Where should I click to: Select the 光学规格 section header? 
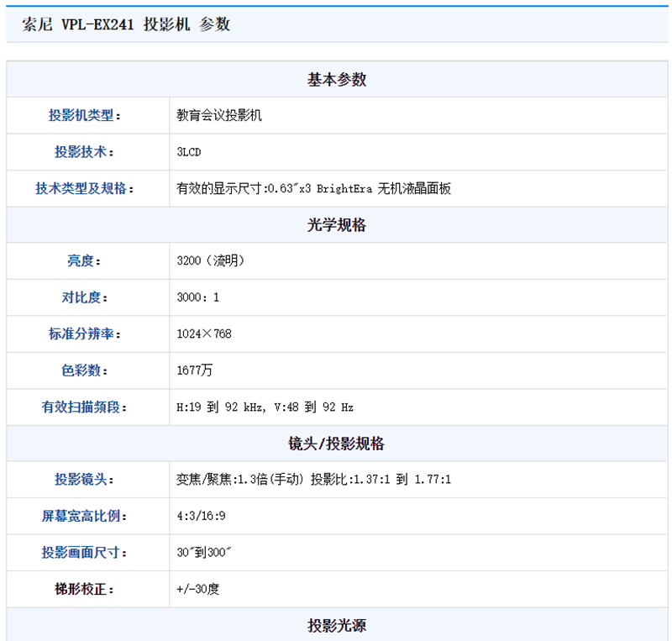click(337, 225)
